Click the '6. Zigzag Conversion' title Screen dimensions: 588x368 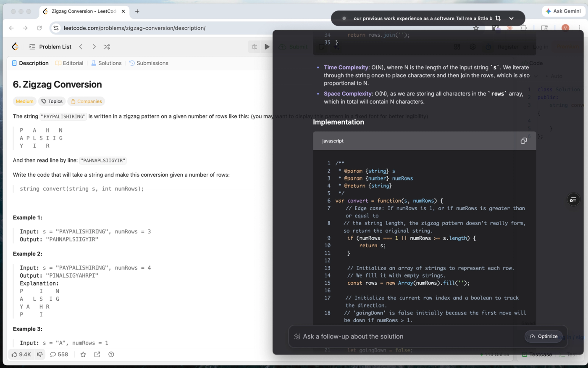pos(58,85)
